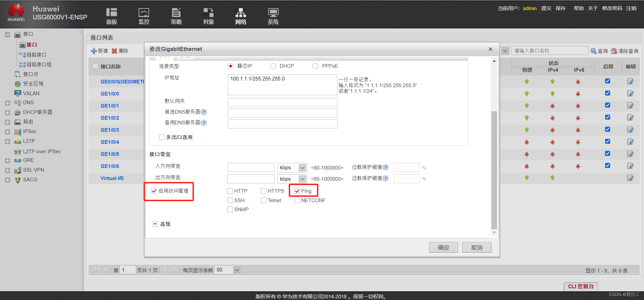The height and width of the screenshot is (300, 644).
Task: Click help icon beside 备用DNS服务器
Action: pos(204,123)
